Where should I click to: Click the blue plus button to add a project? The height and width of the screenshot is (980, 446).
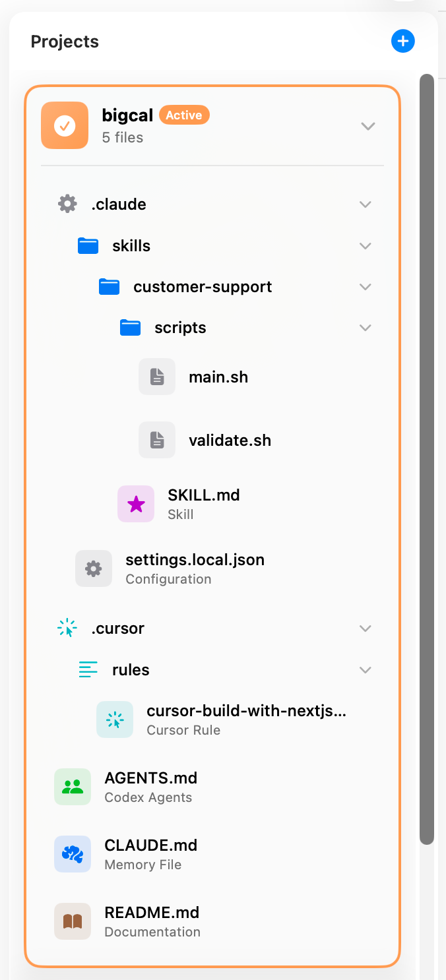tap(403, 41)
